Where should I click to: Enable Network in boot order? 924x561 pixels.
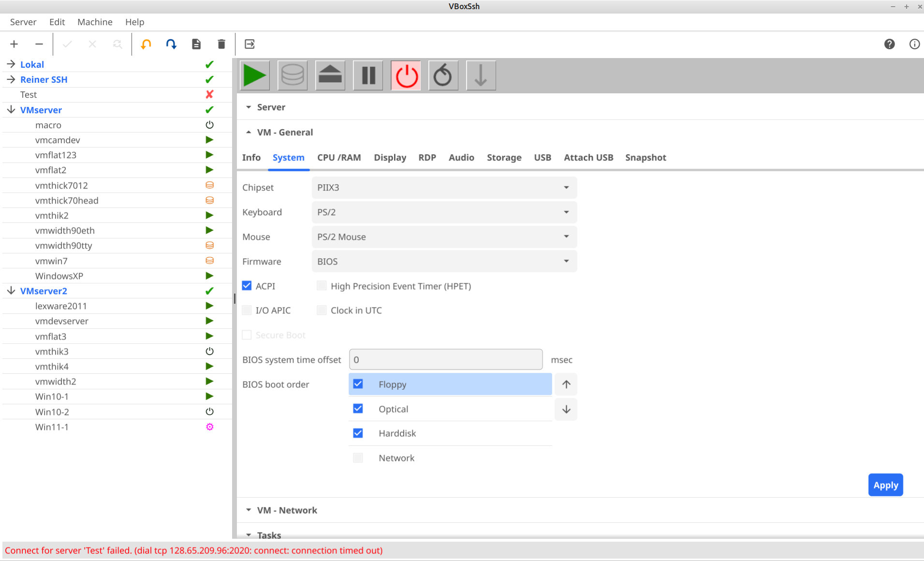pos(358,458)
